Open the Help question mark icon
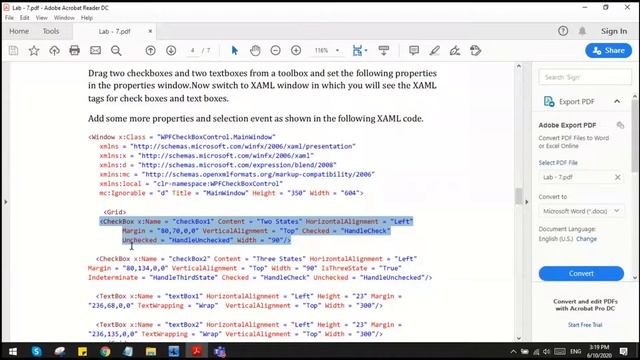 tap(563, 31)
